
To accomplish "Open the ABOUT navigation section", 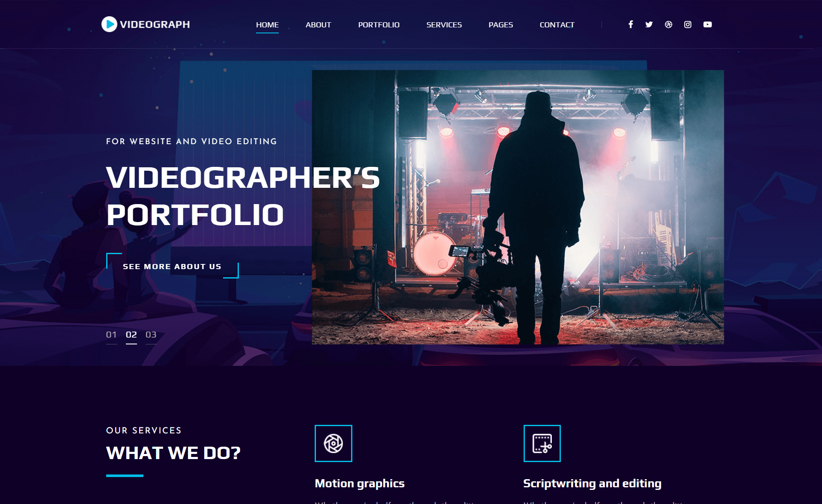I will 318,25.
